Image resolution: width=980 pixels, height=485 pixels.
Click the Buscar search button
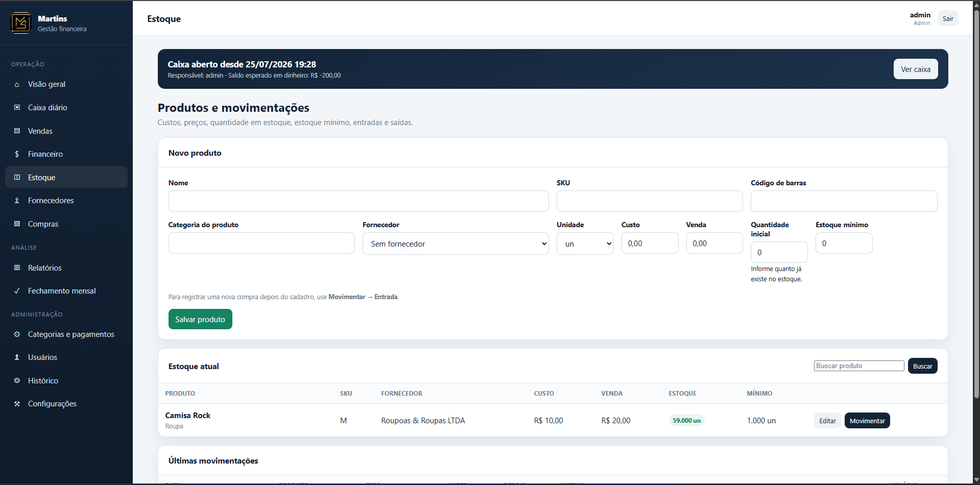(922, 366)
